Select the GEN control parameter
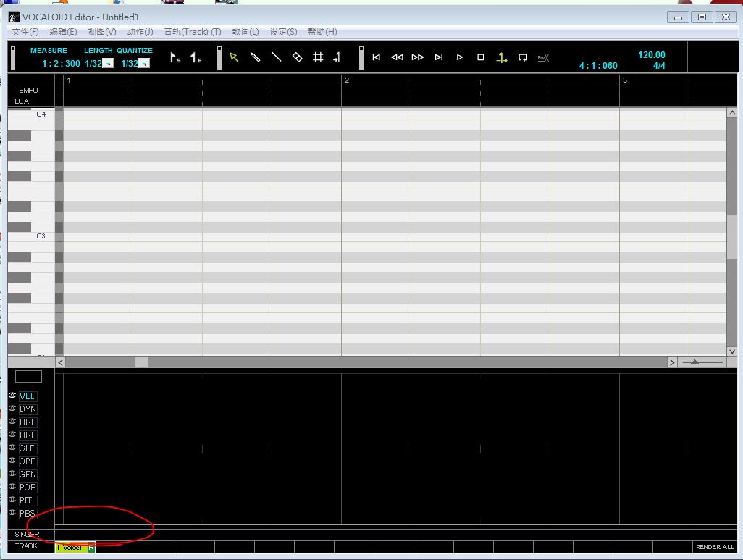 tap(28, 475)
